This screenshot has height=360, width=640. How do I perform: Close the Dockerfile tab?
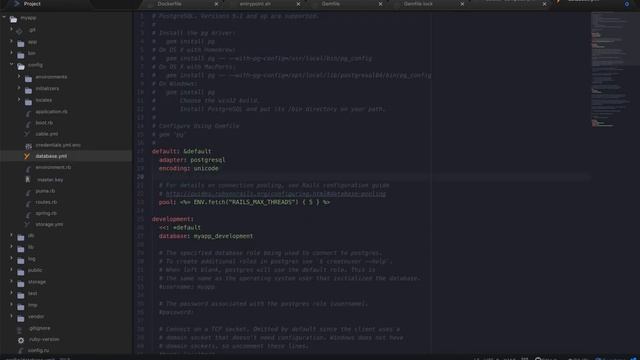click(216, 4)
